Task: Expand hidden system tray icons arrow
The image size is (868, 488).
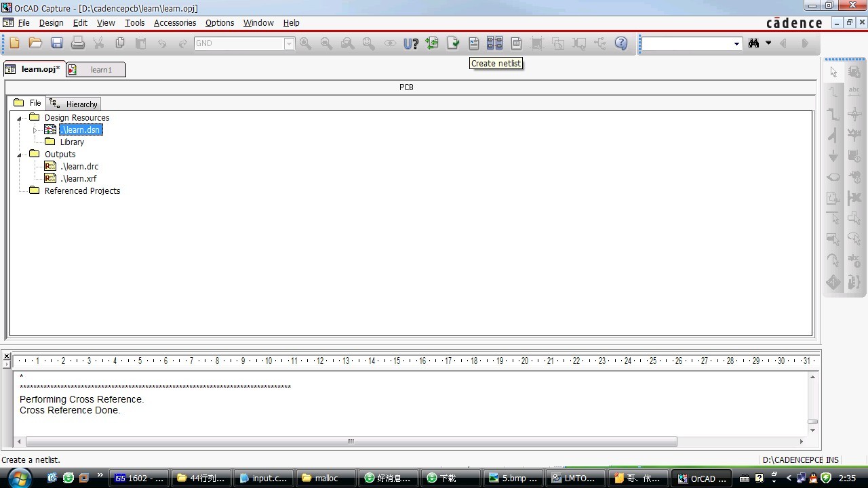Action: pyautogui.click(x=789, y=478)
